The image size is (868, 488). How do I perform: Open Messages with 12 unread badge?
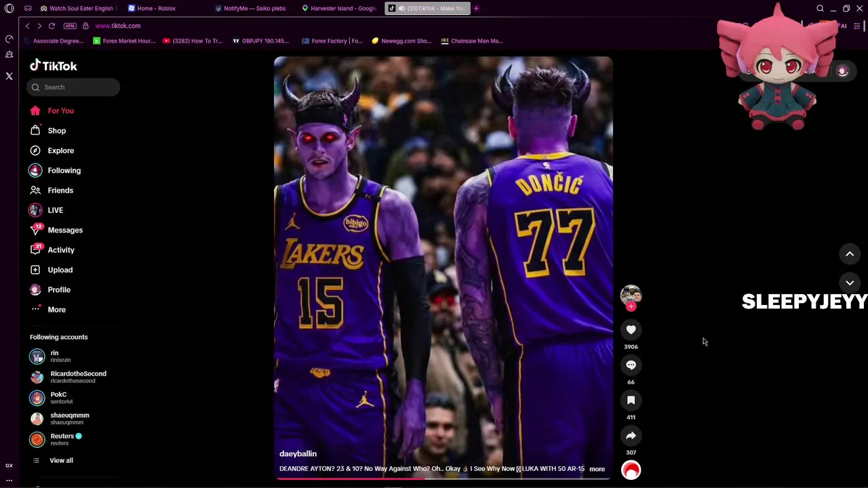57,230
